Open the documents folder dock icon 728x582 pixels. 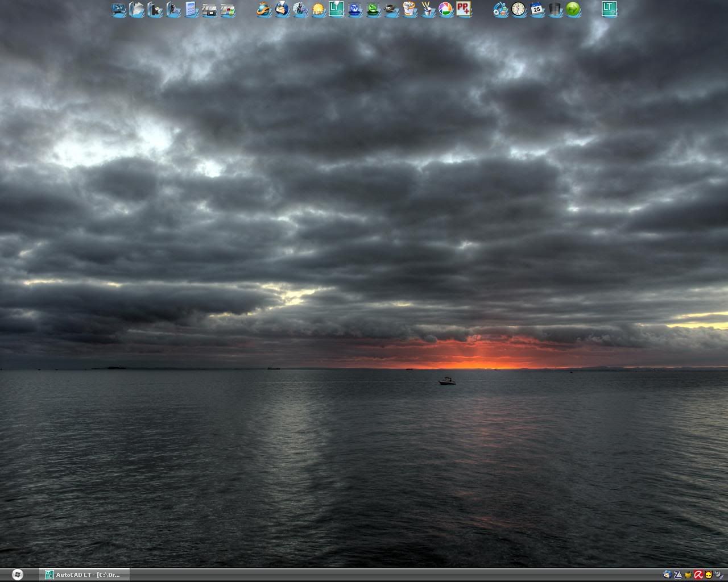point(137,9)
